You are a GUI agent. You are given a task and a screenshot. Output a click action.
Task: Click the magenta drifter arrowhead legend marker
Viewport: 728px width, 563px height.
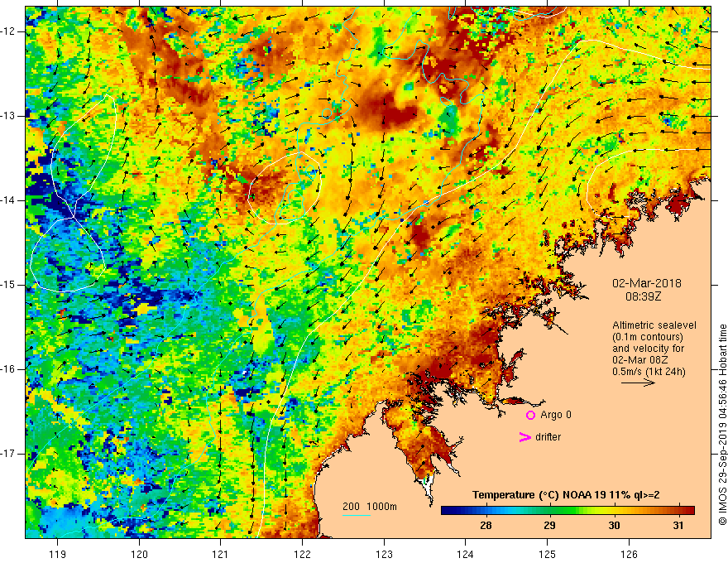[524, 437]
